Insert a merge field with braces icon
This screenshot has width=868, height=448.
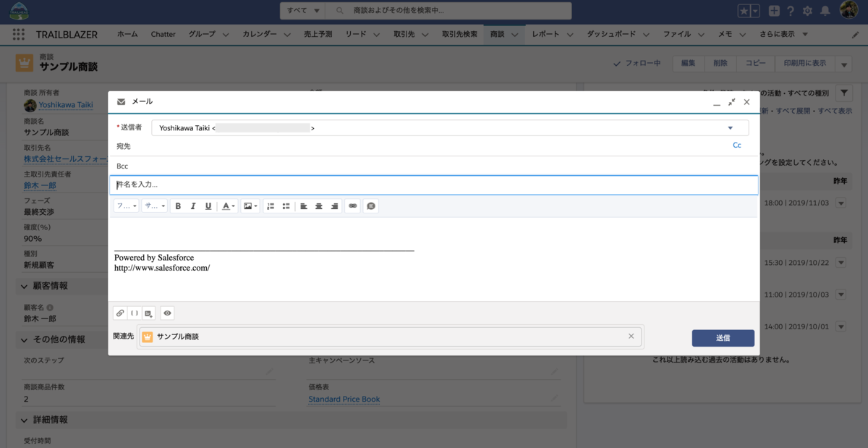pos(135,313)
